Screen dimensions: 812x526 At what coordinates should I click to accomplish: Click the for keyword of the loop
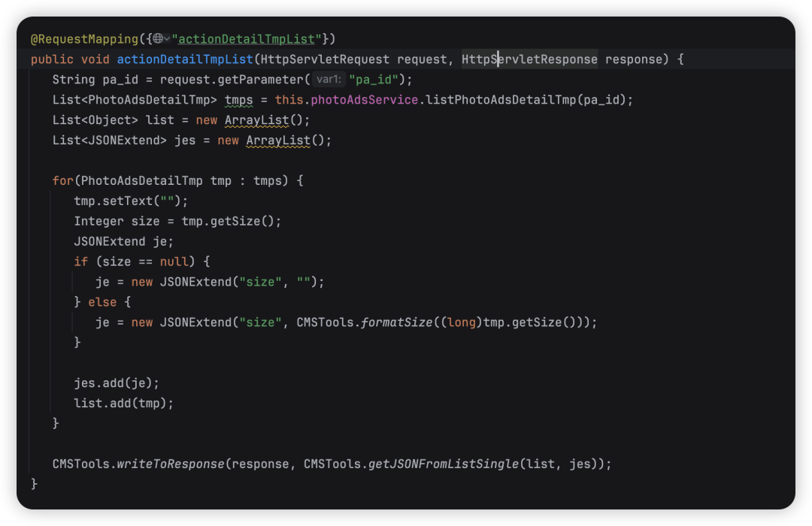pyautogui.click(x=62, y=181)
